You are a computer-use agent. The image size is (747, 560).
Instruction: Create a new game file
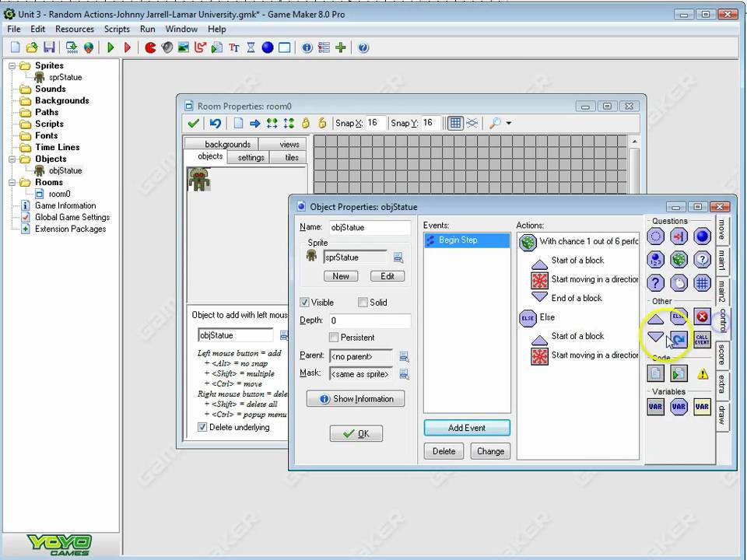pos(16,47)
